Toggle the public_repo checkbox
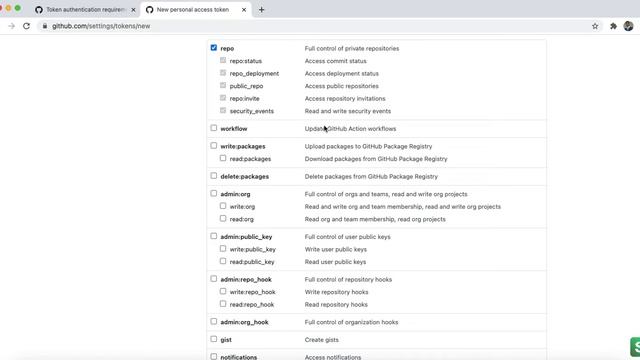This screenshot has height=360, width=640. pyautogui.click(x=223, y=85)
